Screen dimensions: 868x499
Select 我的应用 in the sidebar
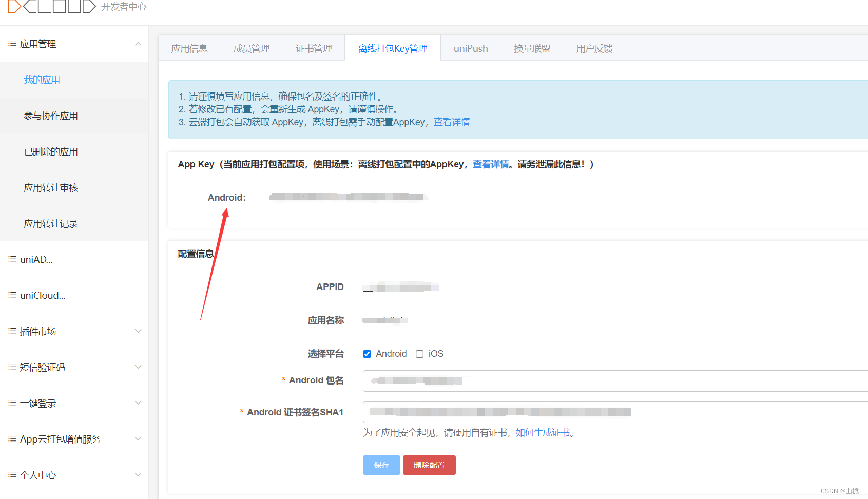pyautogui.click(x=74, y=80)
